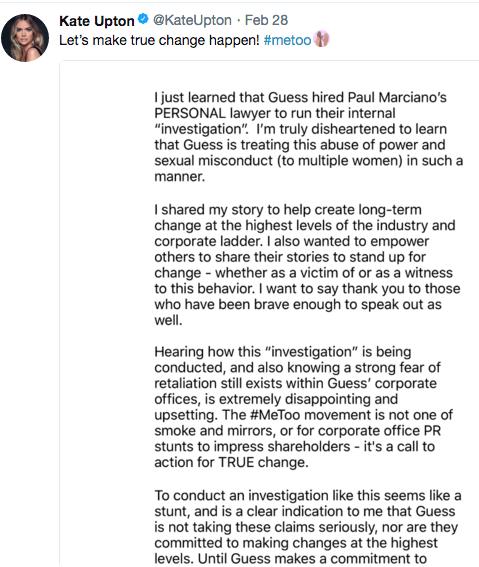479x567 pixels.
Task: Visit the @KateUpton handle
Action: point(192,20)
